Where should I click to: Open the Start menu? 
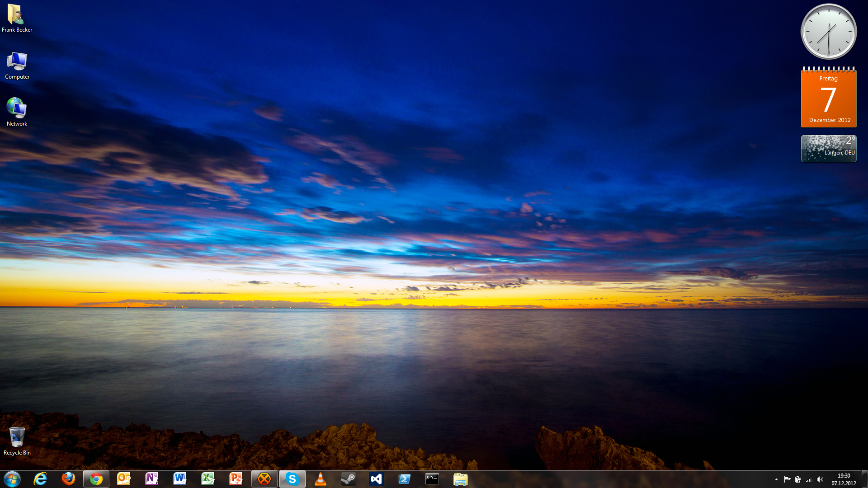click(12, 479)
